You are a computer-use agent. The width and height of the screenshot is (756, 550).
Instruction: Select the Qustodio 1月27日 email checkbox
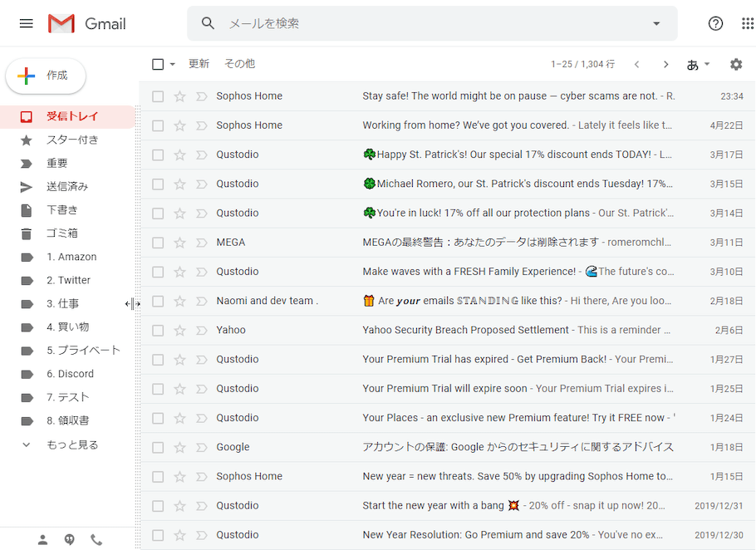pos(158,360)
